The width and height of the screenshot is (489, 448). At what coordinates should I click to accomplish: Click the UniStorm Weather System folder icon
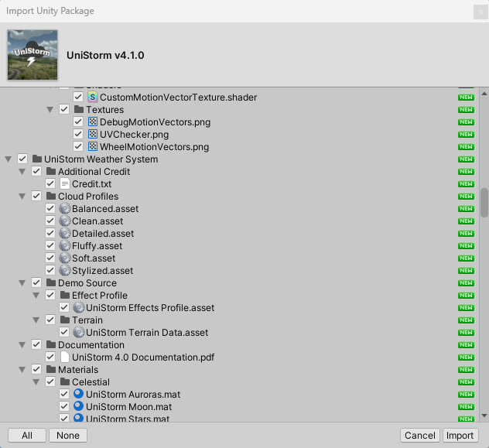coord(37,159)
